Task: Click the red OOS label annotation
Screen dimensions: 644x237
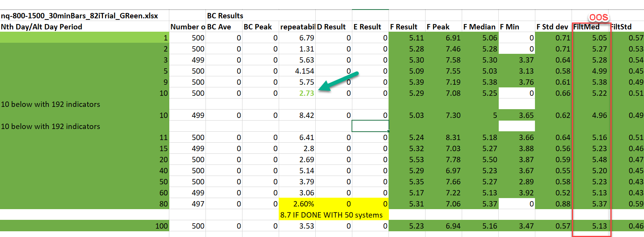Action: pyautogui.click(x=598, y=17)
